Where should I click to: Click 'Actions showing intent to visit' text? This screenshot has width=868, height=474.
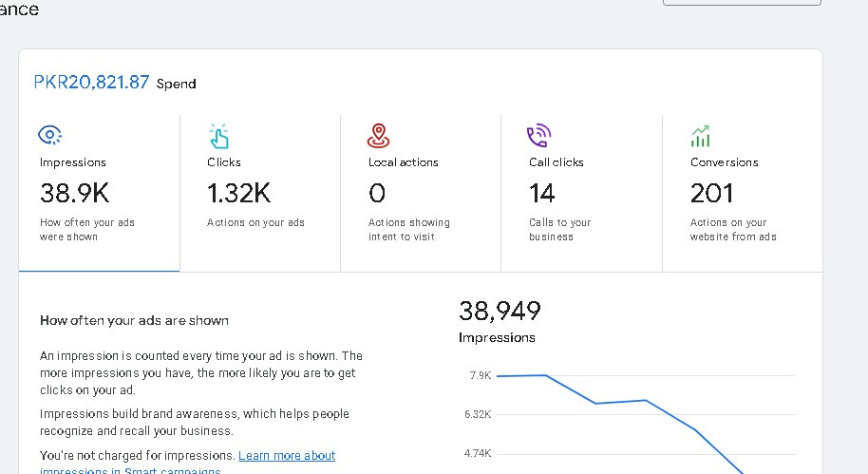pyautogui.click(x=408, y=229)
